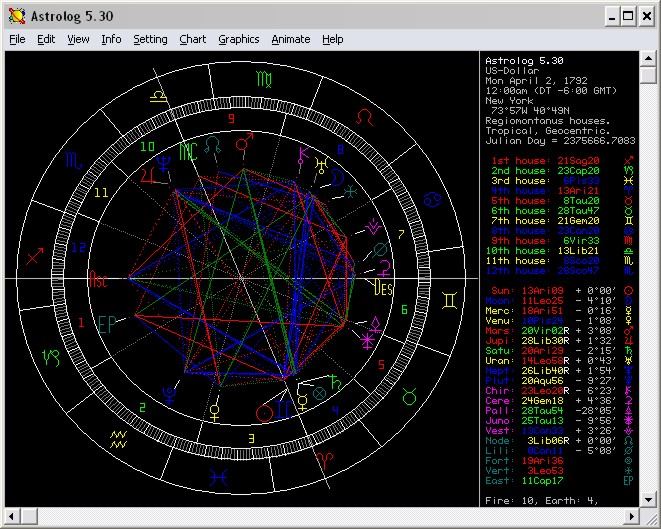Click the green Taurus symbol on outer ring
Viewport: 661px width, 529px height.
(x=410, y=398)
